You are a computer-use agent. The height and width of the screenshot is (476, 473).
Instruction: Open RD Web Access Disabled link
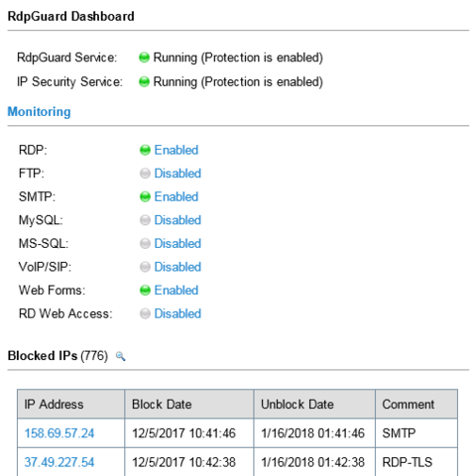tap(177, 313)
